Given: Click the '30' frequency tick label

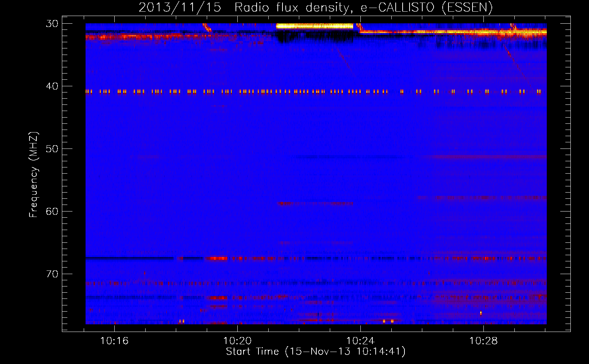Looking at the screenshot, I should 52,24.
